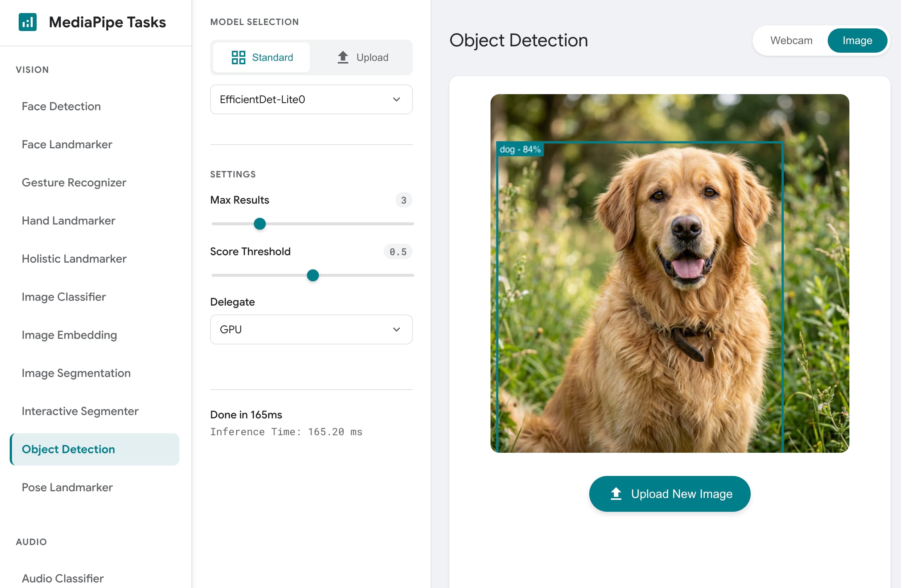Open the EfficientDet-Lite0 model dropdown
This screenshot has width=901, height=588.
click(x=311, y=99)
